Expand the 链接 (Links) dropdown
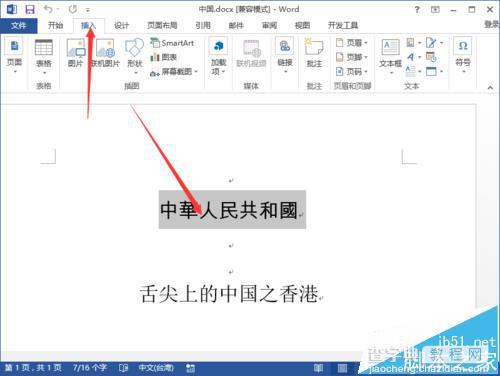 coord(285,55)
